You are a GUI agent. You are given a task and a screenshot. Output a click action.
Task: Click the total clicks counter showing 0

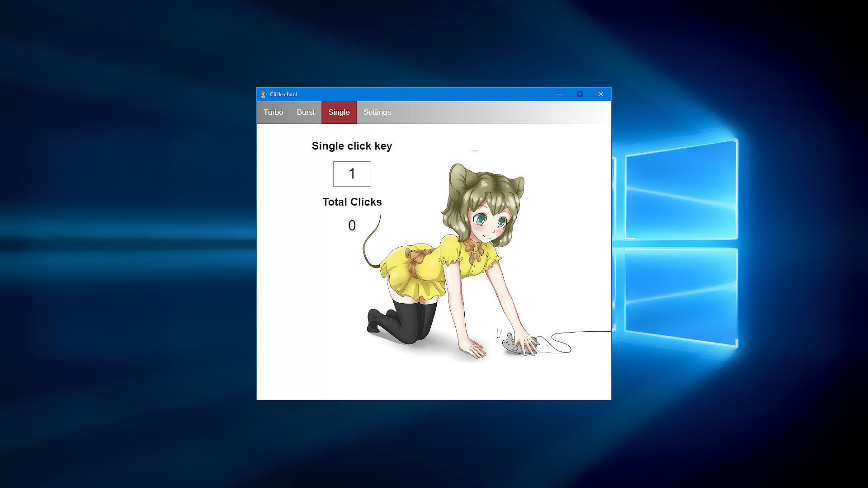352,225
